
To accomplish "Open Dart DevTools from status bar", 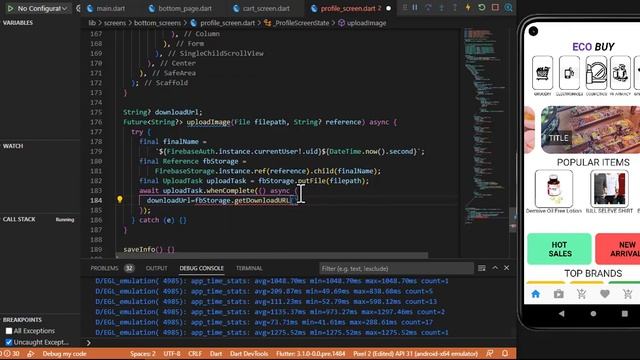I will [x=249, y=354].
